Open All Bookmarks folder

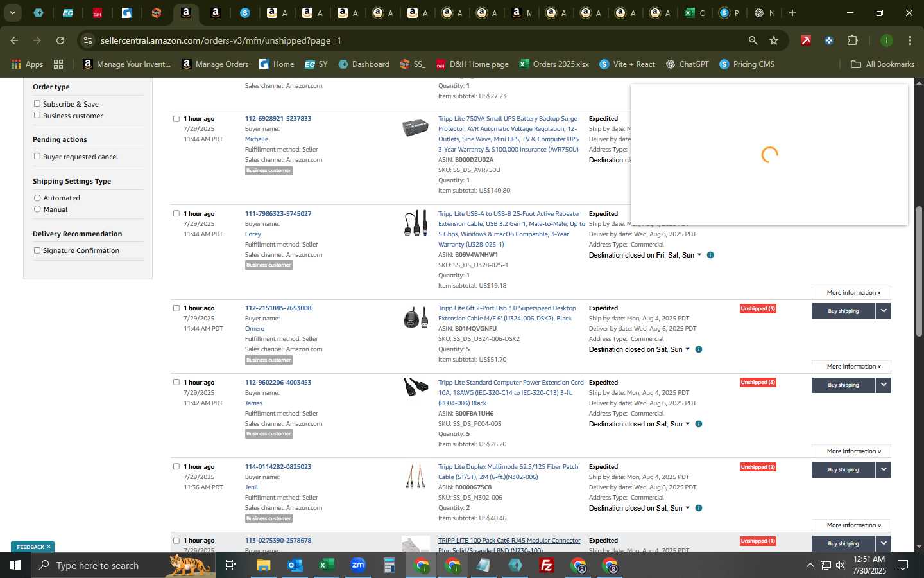click(882, 64)
